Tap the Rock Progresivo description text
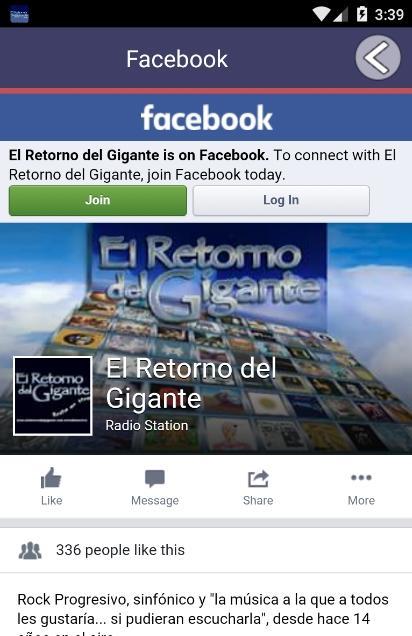The width and height of the screenshot is (412, 636). point(203,612)
